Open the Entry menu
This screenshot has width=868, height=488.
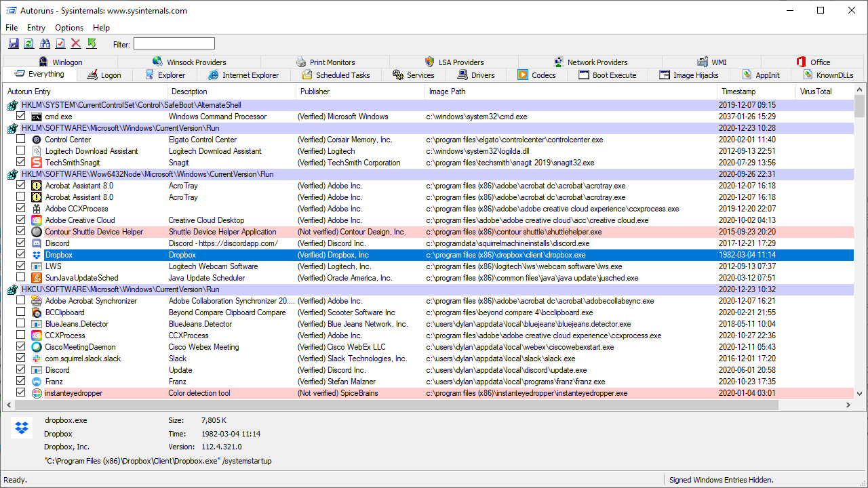tap(36, 28)
